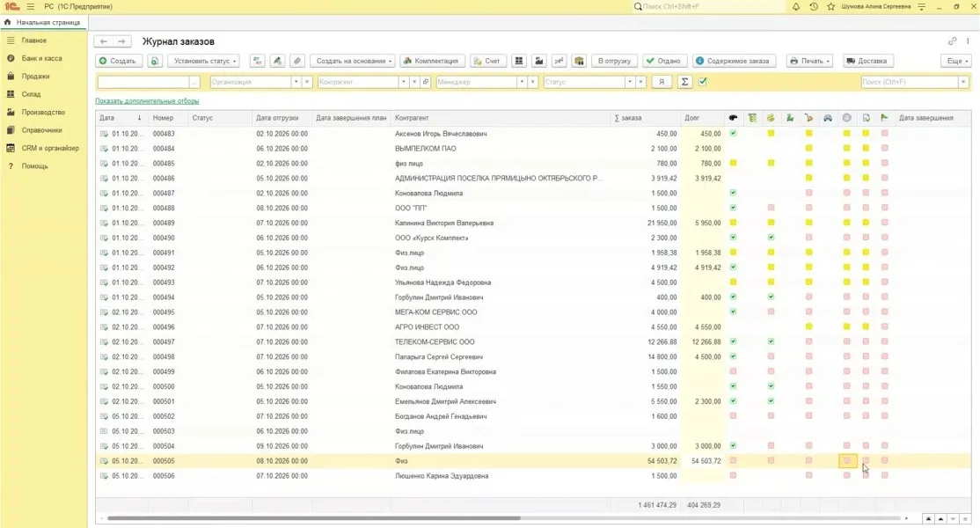980x528 pixels.
Task: Click the Содержимое заказа button
Action: click(734, 61)
